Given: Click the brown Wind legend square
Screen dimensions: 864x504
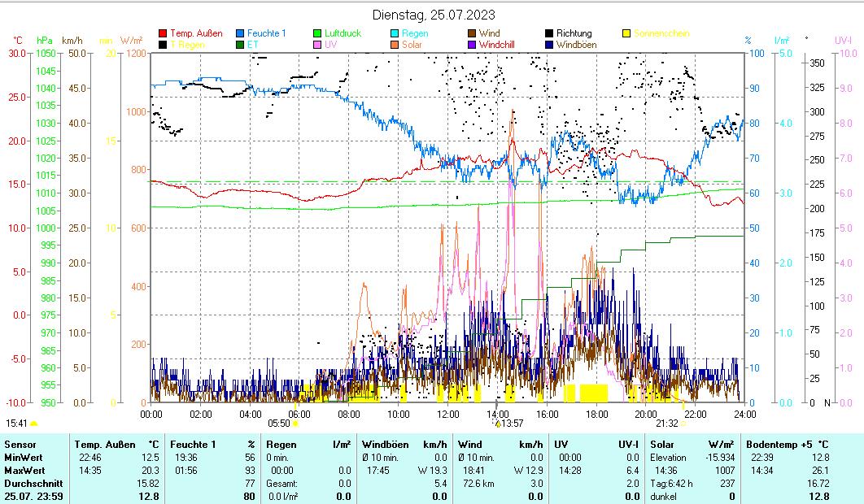Looking at the screenshot, I should 472,33.
